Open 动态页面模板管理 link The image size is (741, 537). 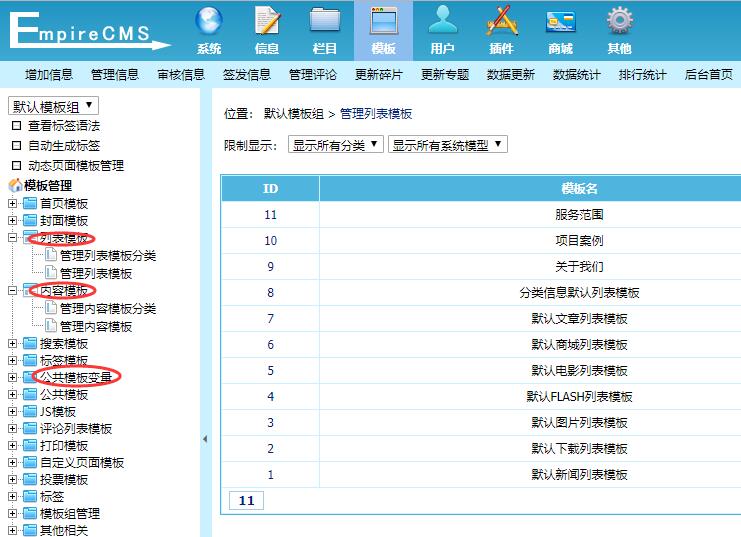pos(76,165)
